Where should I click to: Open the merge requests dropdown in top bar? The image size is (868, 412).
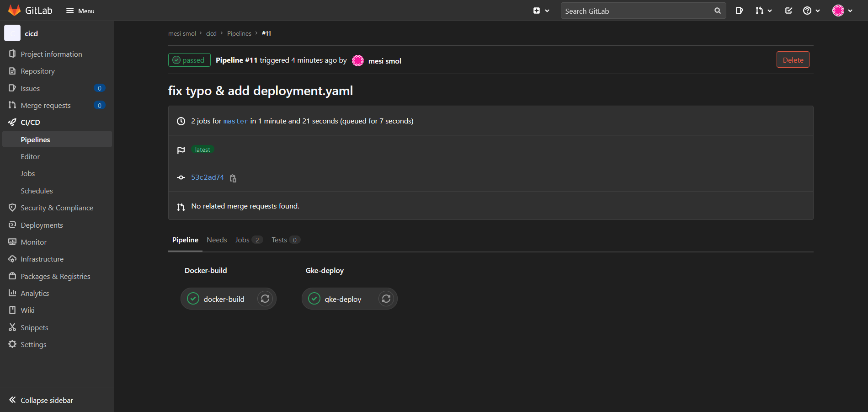(763, 11)
